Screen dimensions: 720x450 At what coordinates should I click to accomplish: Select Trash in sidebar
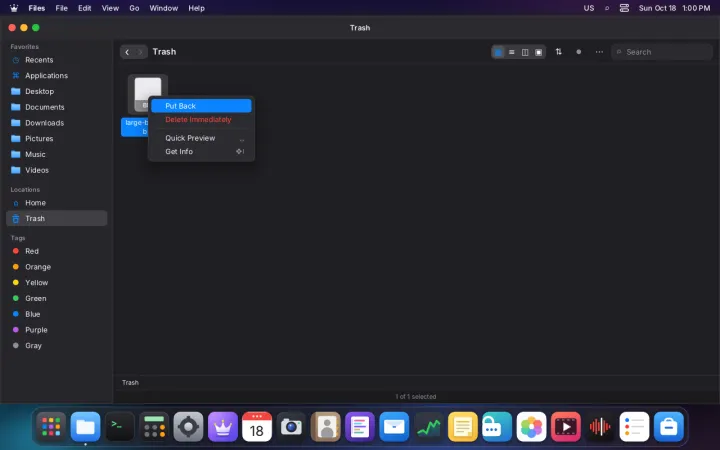56,219
